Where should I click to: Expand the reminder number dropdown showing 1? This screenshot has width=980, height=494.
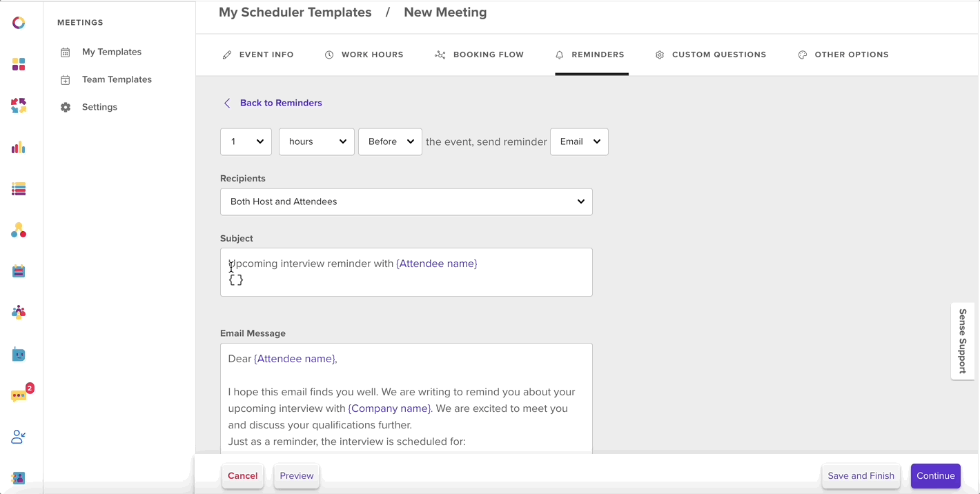(246, 141)
